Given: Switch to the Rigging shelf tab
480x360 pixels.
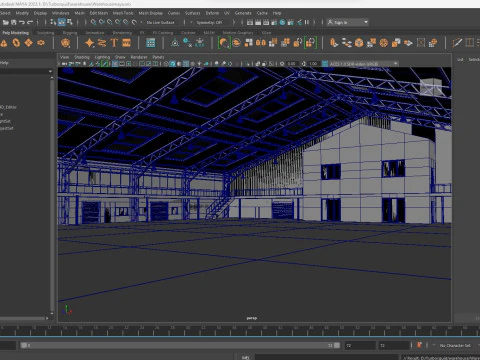Looking at the screenshot, I should coord(70,33).
